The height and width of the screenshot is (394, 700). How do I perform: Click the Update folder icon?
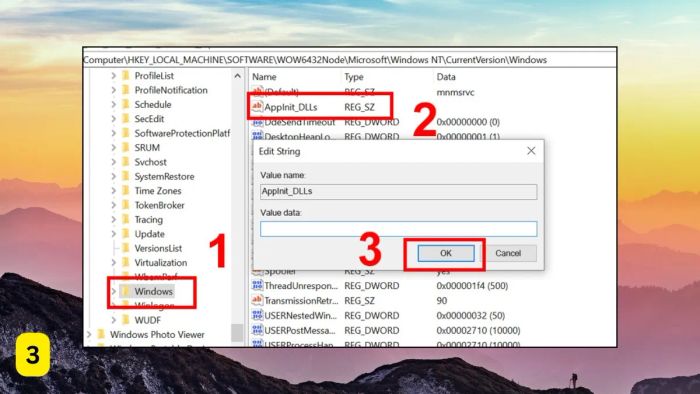coord(126,233)
